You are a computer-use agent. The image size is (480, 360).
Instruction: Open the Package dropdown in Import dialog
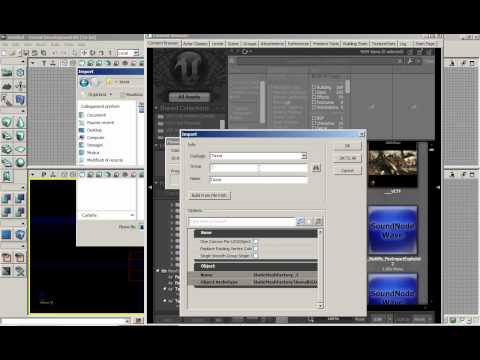pyautogui.click(x=304, y=156)
